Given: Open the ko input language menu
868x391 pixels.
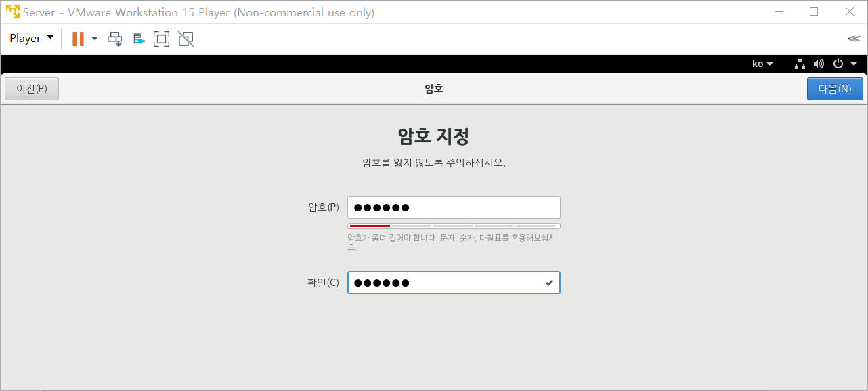Looking at the screenshot, I should (x=762, y=64).
